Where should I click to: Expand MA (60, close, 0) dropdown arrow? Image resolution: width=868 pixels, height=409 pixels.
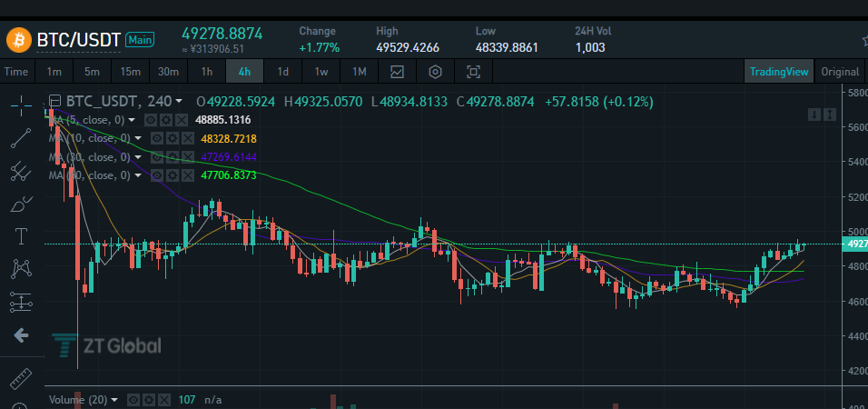point(138,175)
